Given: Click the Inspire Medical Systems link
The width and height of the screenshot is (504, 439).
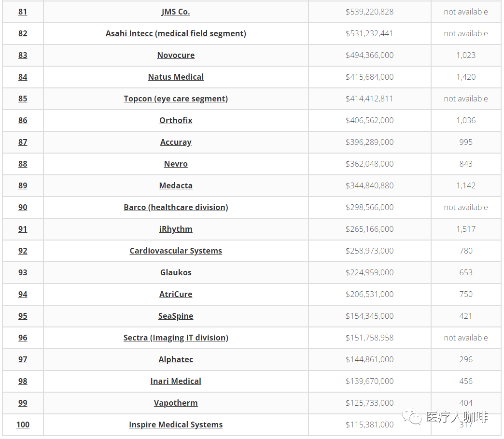Looking at the screenshot, I should [176, 425].
